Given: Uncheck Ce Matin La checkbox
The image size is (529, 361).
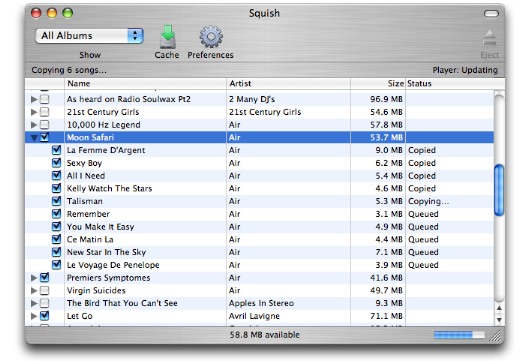Looking at the screenshot, I should (x=57, y=239).
